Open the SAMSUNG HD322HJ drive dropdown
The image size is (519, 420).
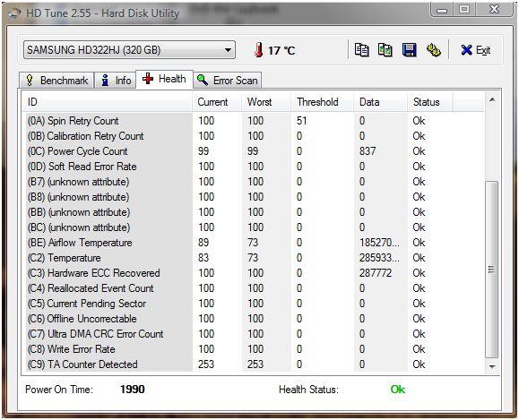[x=129, y=50]
